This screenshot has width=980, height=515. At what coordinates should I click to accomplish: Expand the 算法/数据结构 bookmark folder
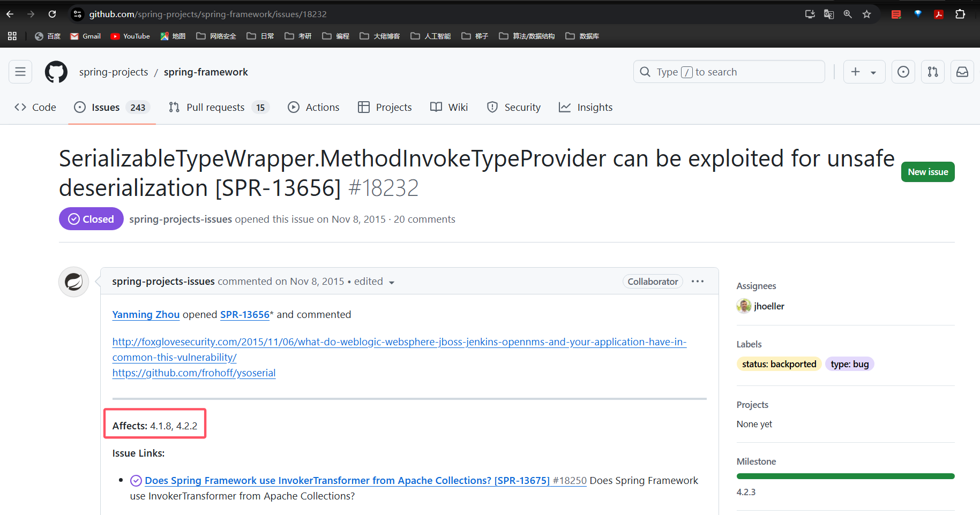click(x=527, y=36)
